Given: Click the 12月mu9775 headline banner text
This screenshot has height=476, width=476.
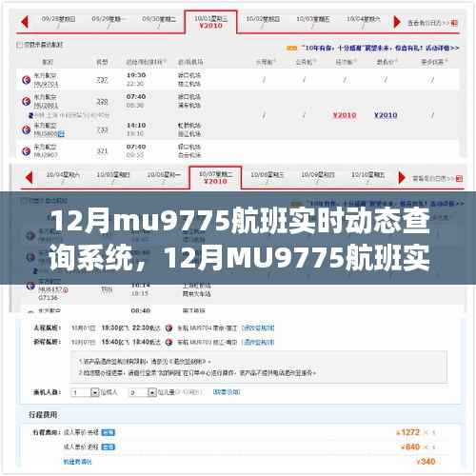Looking at the screenshot, I should click(240, 240).
